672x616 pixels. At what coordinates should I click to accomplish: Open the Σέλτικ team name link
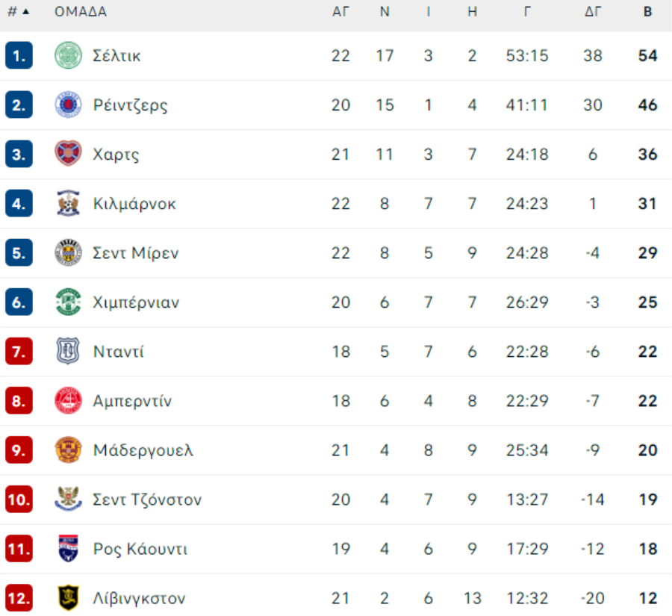(116, 56)
